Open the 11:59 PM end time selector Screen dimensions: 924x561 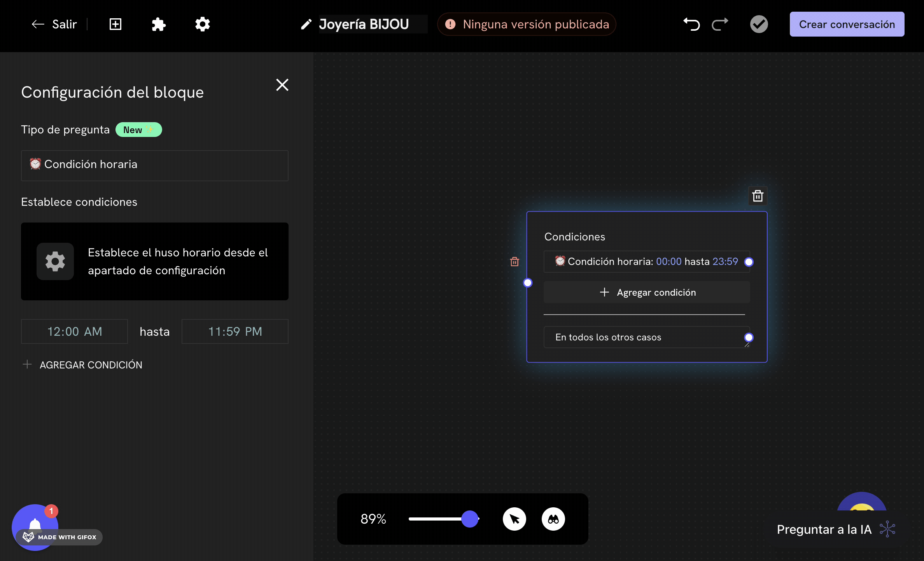(x=234, y=331)
